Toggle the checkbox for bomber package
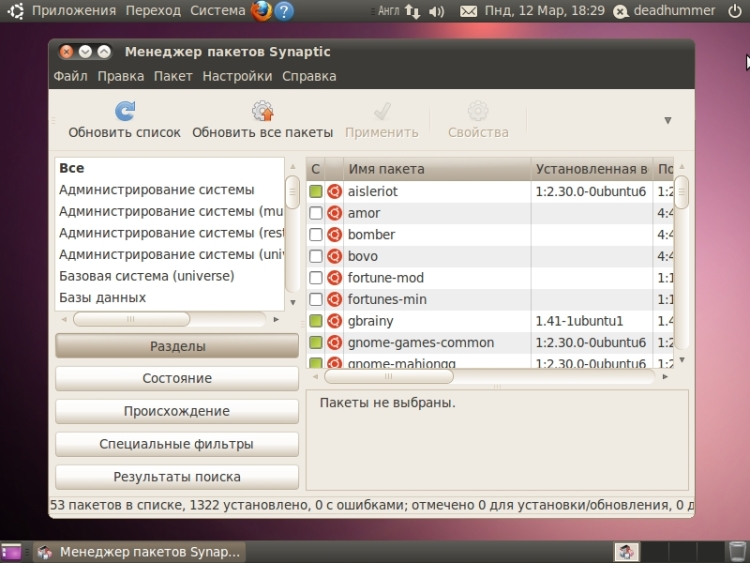The image size is (750, 563). (x=316, y=235)
